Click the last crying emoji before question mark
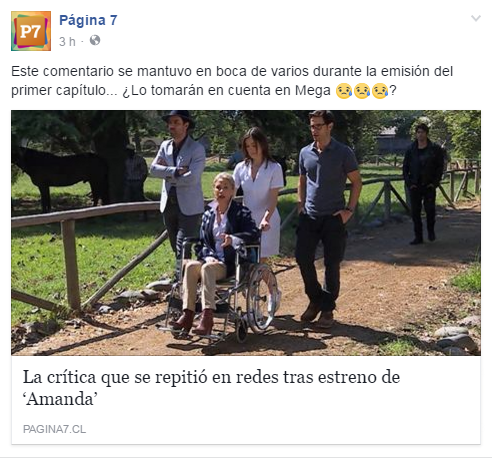The width and height of the screenshot is (492, 458). click(x=380, y=91)
